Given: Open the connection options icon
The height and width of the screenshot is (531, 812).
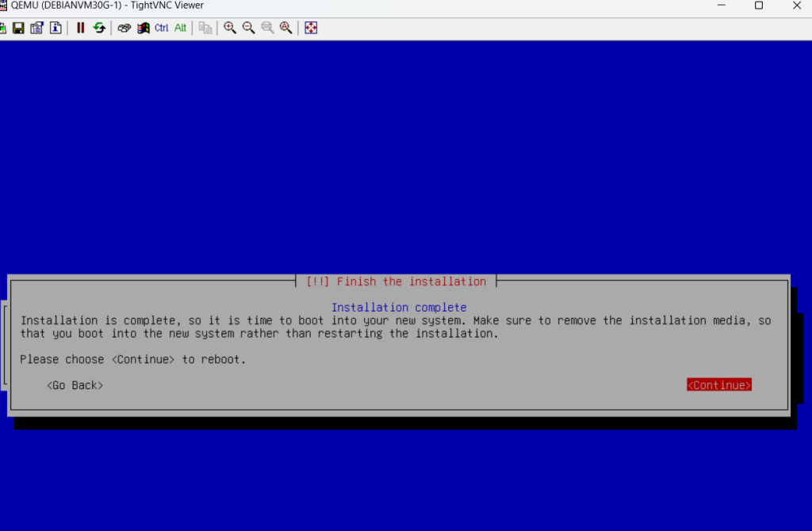Looking at the screenshot, I should coord(36,28).
